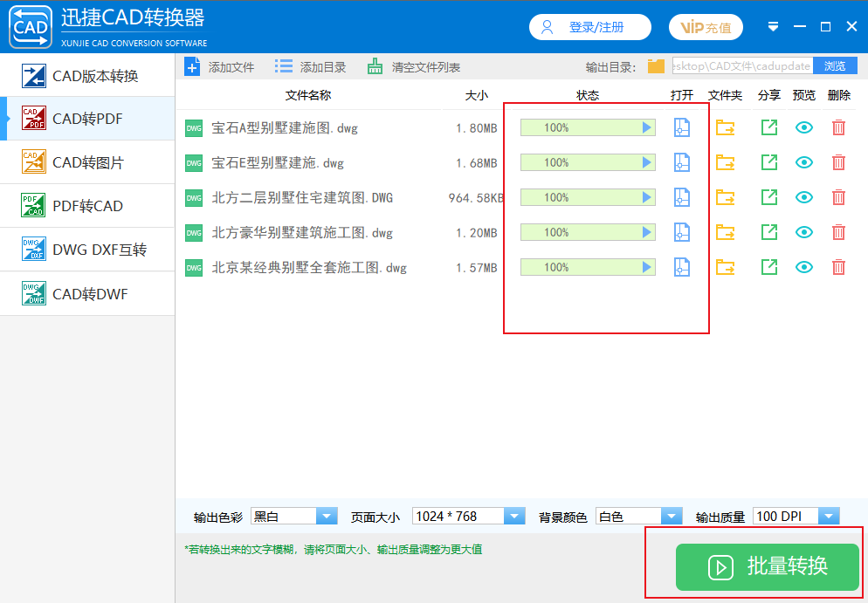Image resolution: width=868 pixels, height=603 pixels.
Task: Click the output directory path field
Action: click(x=742, y=65)
